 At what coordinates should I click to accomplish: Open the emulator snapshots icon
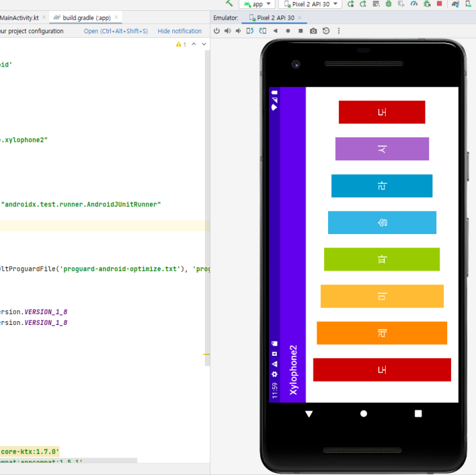coord(326,31)
